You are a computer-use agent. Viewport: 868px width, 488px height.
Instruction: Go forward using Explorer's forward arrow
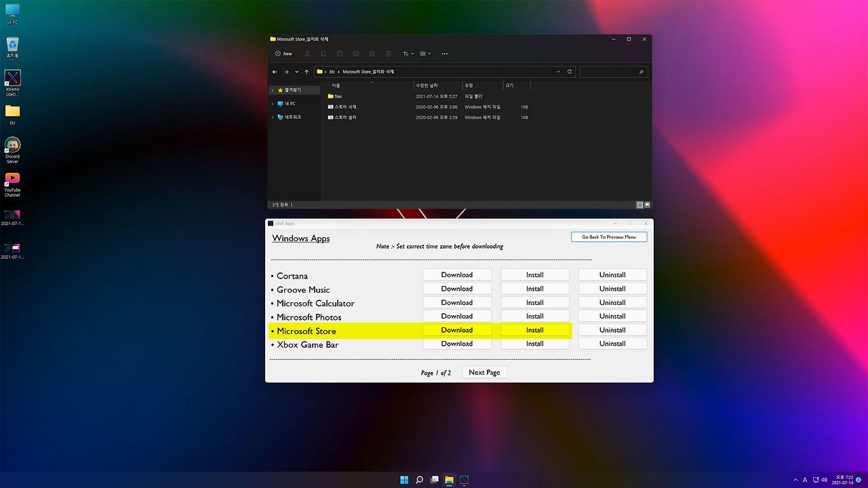click(286, 71)
